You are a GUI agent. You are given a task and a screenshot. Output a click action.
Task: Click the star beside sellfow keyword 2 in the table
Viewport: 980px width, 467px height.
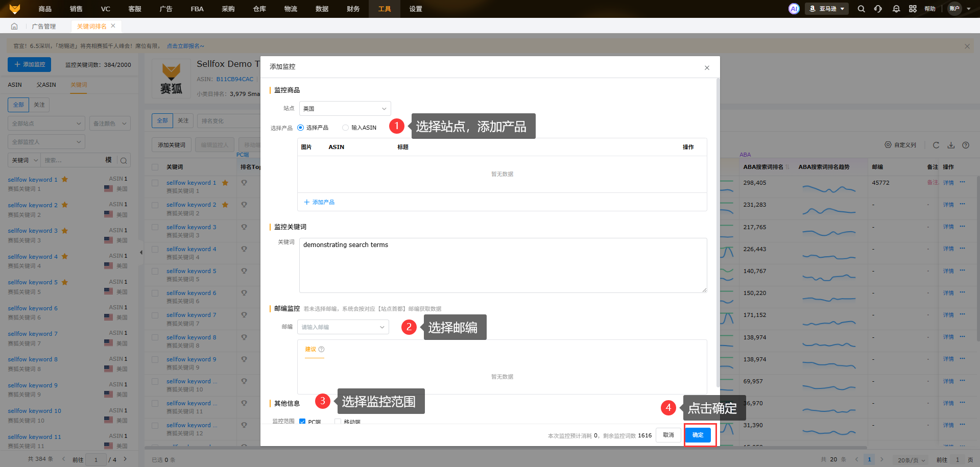pos(225,205)
